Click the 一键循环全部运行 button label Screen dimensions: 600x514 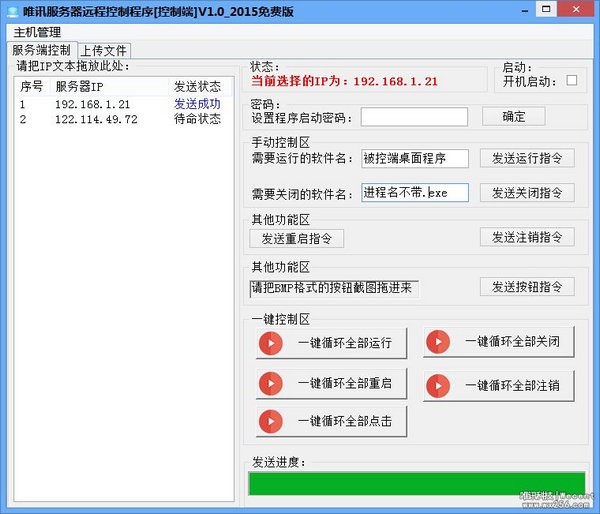click(x=345, y=343)
